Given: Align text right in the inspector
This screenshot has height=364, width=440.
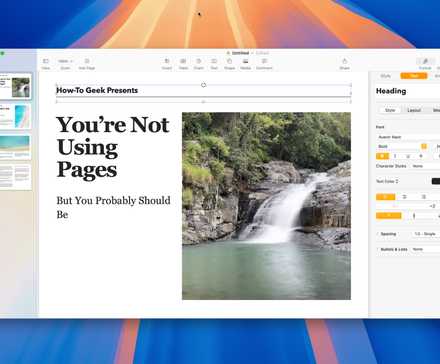Looking at the screenshot, I should coord(424,197).
